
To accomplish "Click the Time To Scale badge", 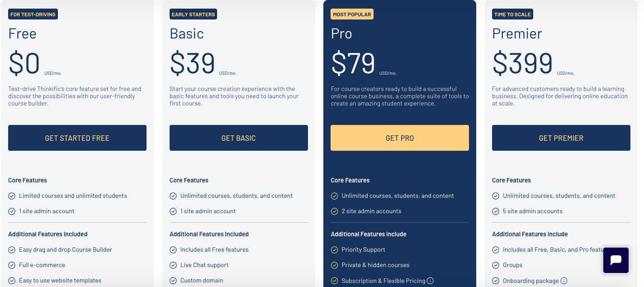I will (x=512, y=14).
